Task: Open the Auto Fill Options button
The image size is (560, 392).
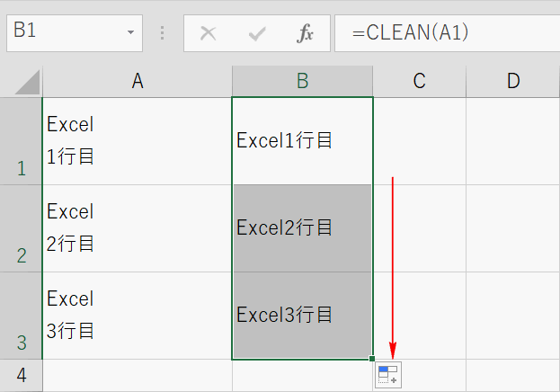Action: pos(388,375)
